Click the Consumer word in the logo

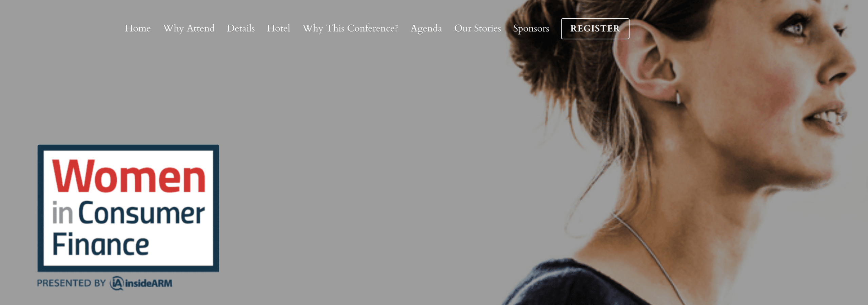click(x=141, y=213)
